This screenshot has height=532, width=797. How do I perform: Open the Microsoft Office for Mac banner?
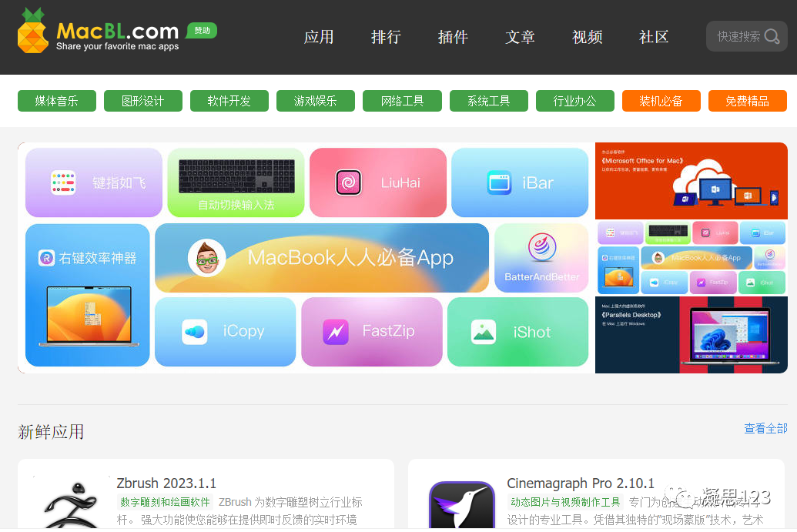click(x=692, y=181)
